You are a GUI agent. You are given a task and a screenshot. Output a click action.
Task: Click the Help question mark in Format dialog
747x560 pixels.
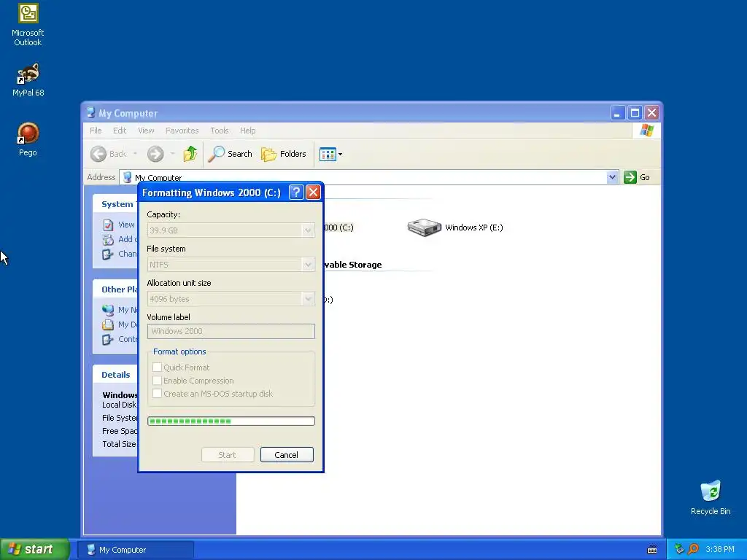(296, 192)
